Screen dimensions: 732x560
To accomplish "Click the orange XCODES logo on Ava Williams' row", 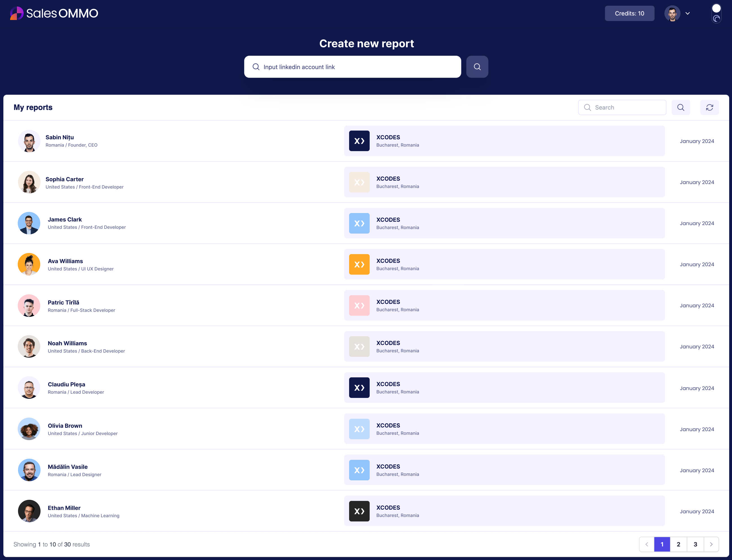I will point(359,264).
